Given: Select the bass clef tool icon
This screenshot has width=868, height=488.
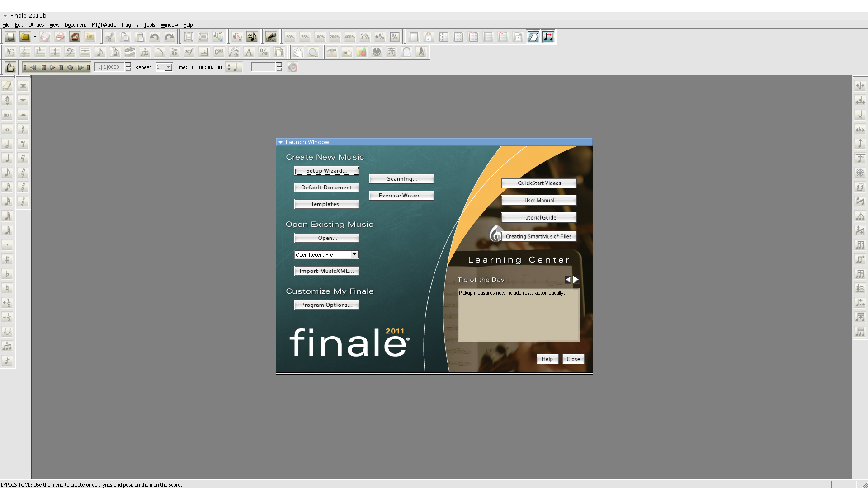Looking at the screenshot, I should [70, 52].
